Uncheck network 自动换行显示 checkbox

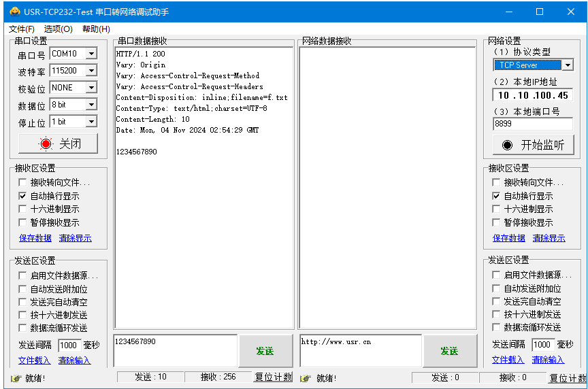click(496, 196)
